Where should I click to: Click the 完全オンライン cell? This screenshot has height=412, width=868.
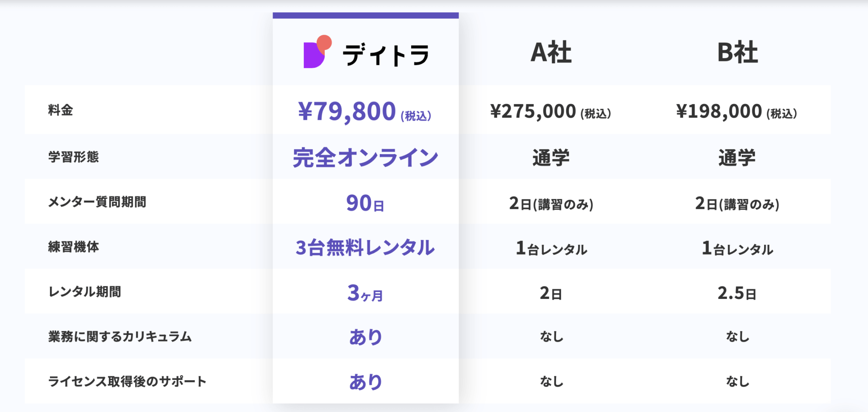coord(365,158)
